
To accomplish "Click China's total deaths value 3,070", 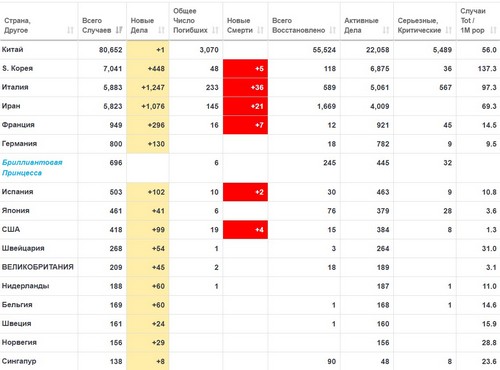I will pos(209,50).
